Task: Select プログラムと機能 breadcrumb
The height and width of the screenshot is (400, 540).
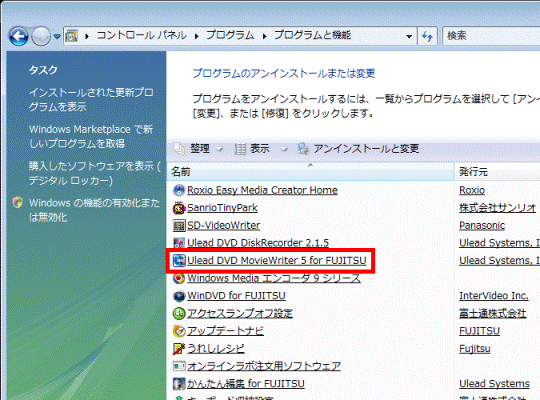Action: coord(312,35)
